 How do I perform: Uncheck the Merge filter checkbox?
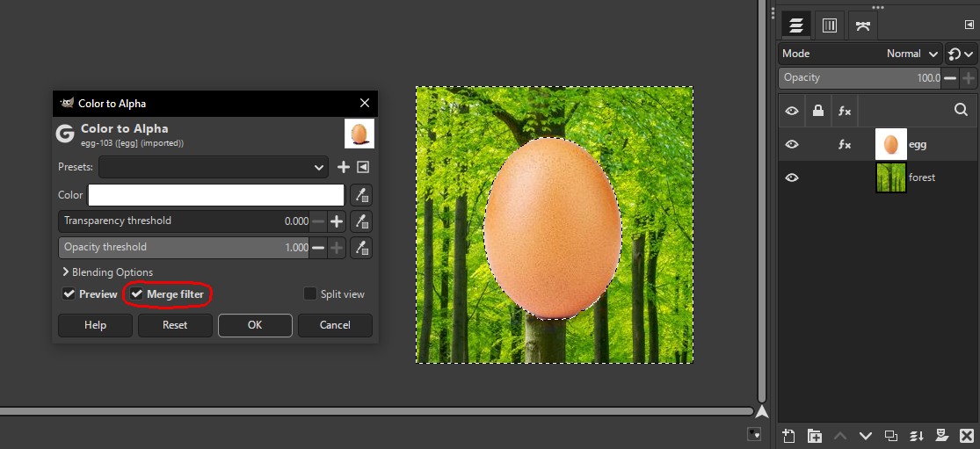137,294
